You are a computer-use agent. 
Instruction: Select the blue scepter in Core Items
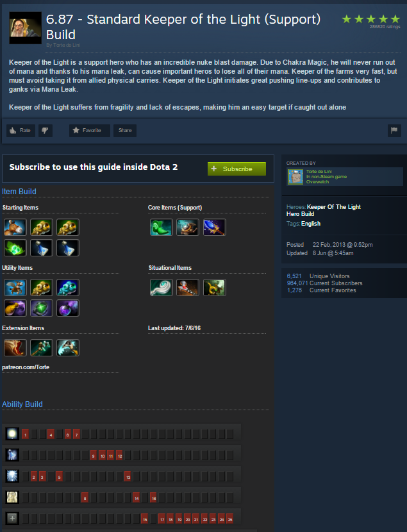point(214,228)
